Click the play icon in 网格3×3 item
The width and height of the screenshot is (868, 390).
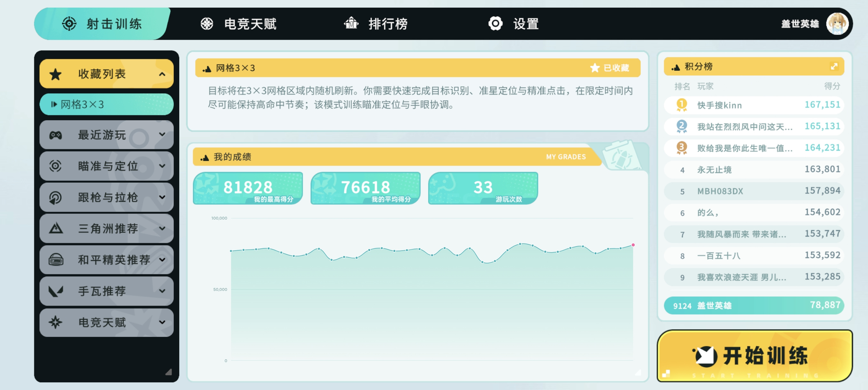54,104
